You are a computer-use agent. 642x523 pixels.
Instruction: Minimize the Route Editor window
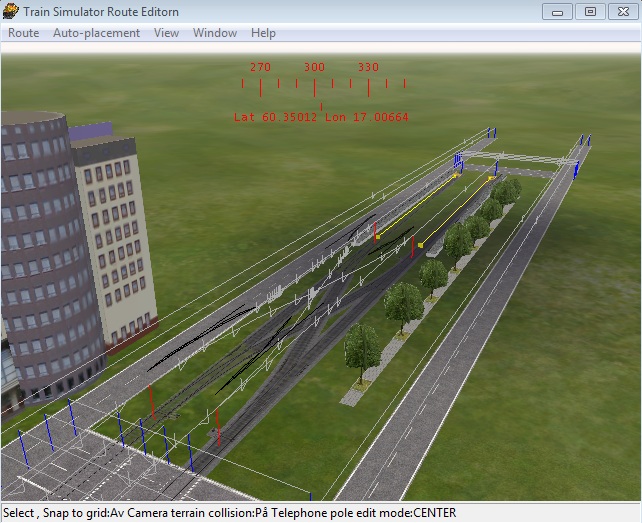point(556,11)
